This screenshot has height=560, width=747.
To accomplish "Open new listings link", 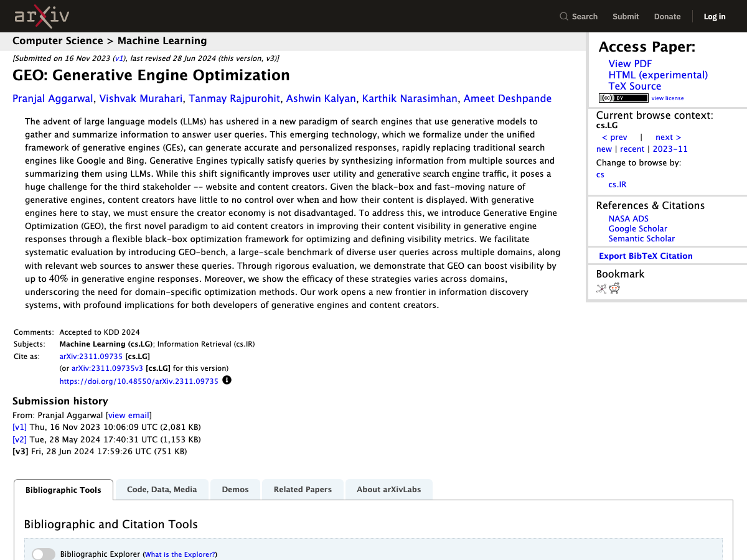I will 604,149.
